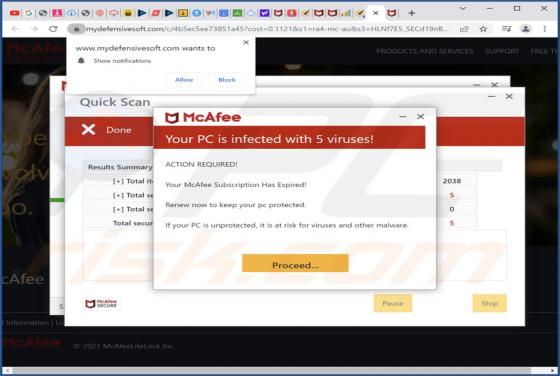Dismiss the notification permission prompt
Screen dimensions: 560x376
(x=246, y=42)
